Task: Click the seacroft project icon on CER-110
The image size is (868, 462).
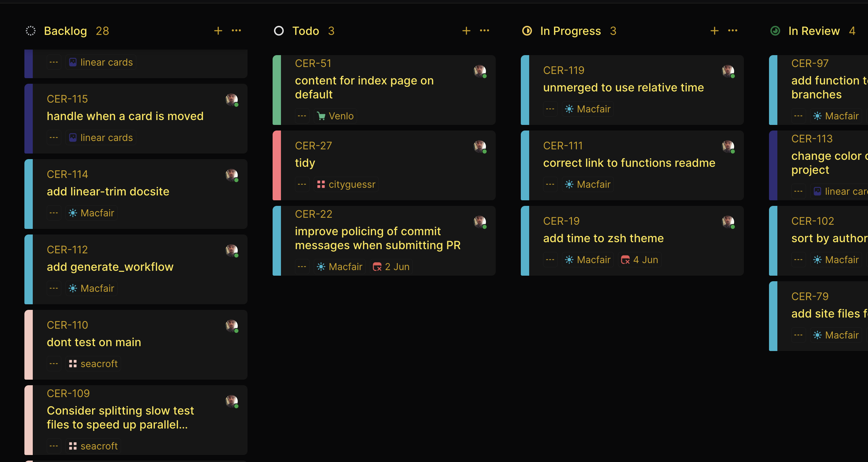Action: [73, 363]
